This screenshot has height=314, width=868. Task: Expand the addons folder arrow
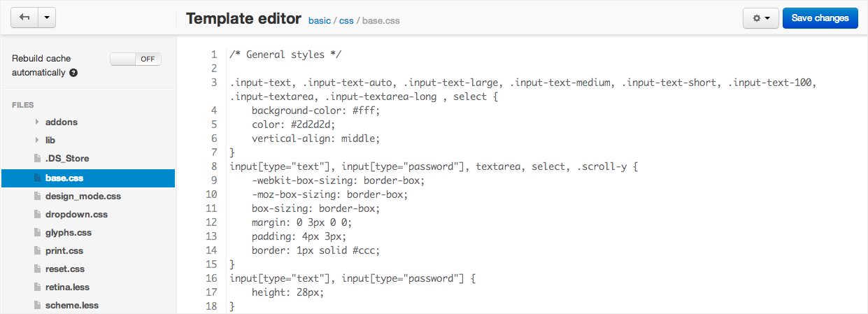[x=37, y=122]
